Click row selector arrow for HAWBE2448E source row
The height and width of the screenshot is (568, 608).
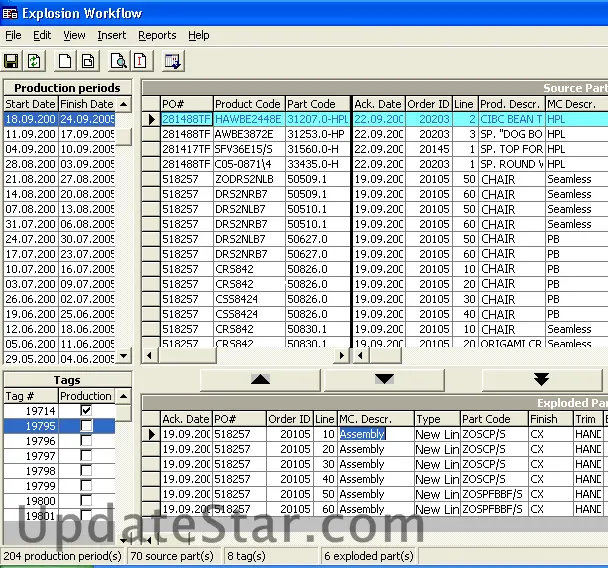[151, 119]
